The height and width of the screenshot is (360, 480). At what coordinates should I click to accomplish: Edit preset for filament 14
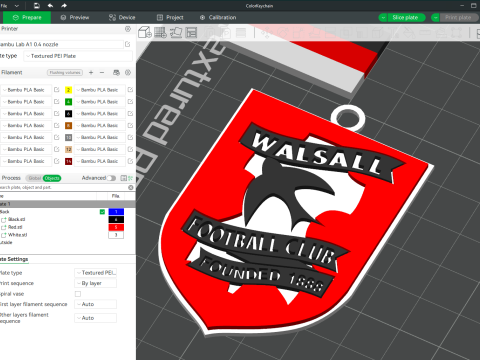130,161
